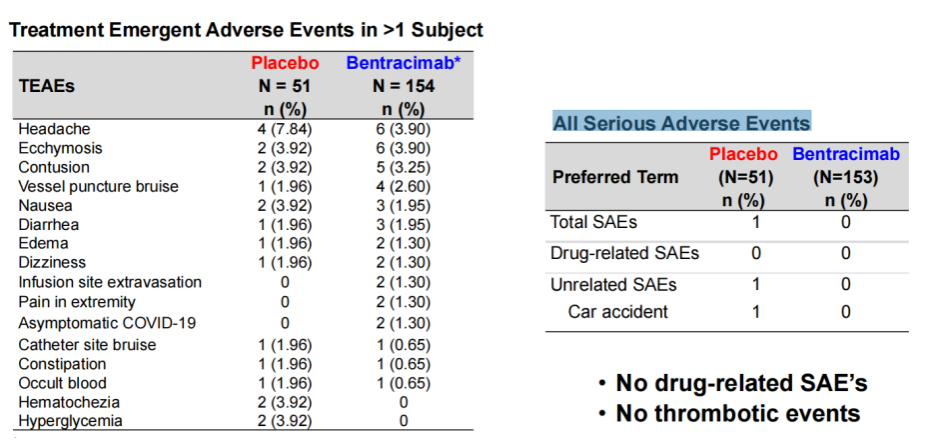The image size is (925, 440).
Task: Click the 'TEAEs' column header
Action: [47, 86]
